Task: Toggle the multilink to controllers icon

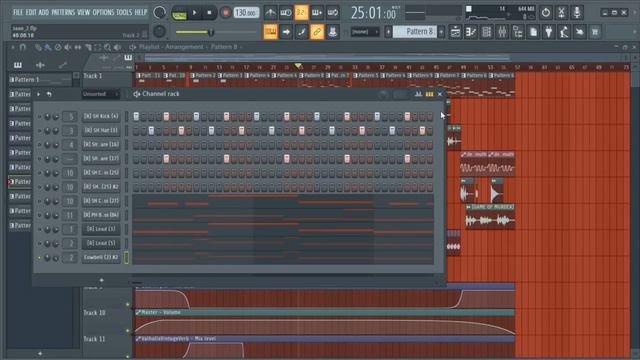Action: click(x=333, y=32)
